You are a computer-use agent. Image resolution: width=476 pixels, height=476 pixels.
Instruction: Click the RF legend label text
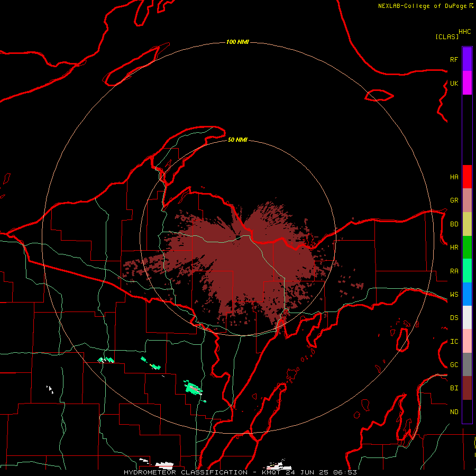[454, 59]
